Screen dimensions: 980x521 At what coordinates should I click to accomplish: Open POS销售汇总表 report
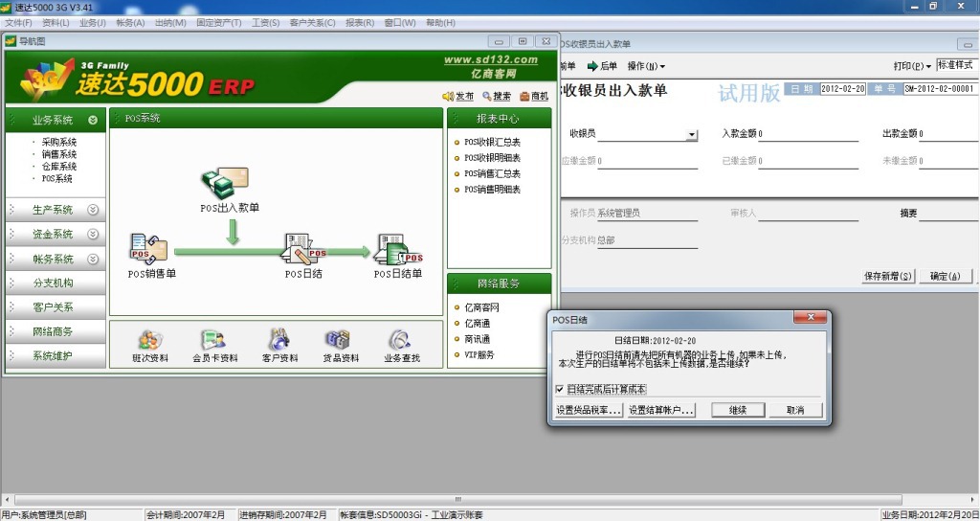tap(492, 173)
